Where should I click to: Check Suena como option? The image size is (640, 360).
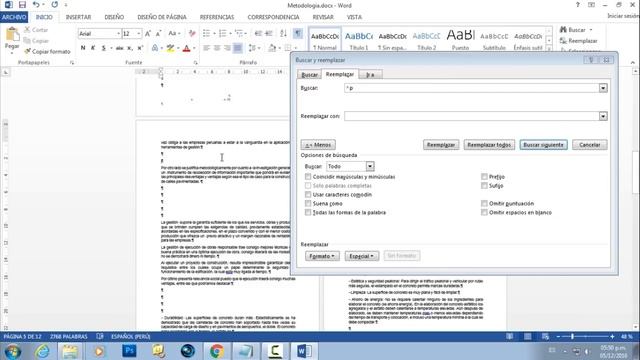coord(308,204)
